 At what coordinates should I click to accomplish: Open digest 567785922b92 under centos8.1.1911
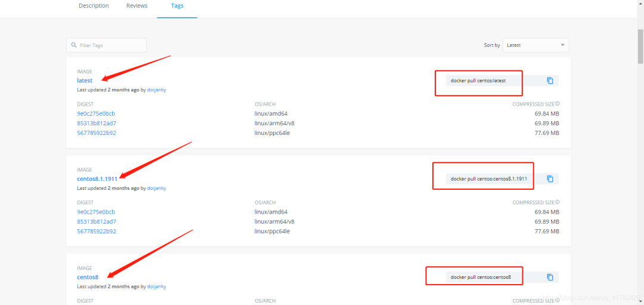pyautogui.click(x=97, y=231)
